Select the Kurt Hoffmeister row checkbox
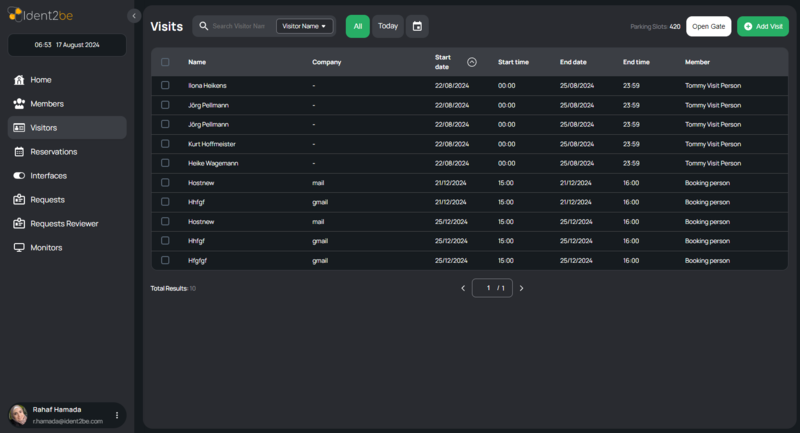 click(x=166, y=144)
